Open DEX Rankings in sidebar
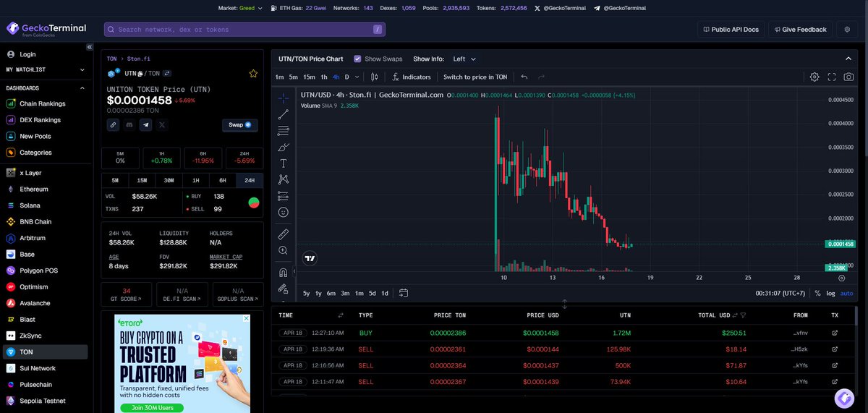This screenshot has width=868, height=413. pyautogui.click(x=40, y=120)
